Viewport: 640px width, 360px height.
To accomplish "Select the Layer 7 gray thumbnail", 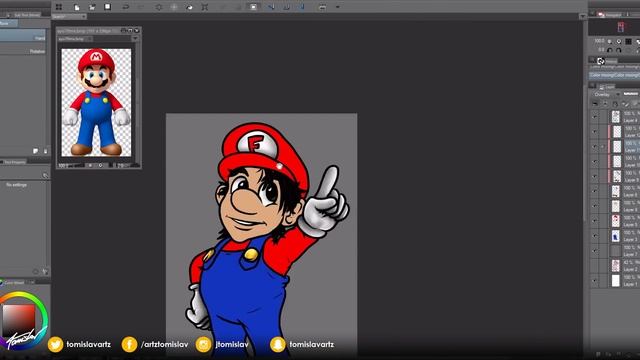I will 616,251.
